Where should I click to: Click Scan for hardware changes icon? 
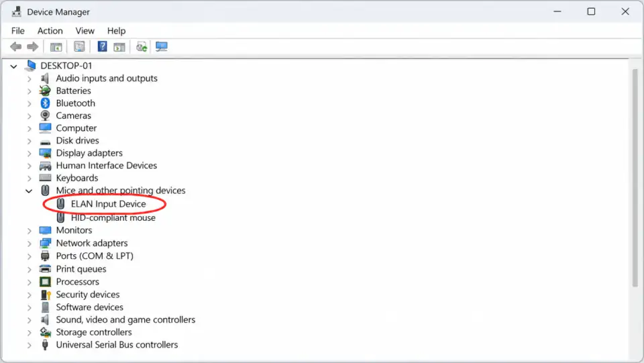(x=142, y=47)
